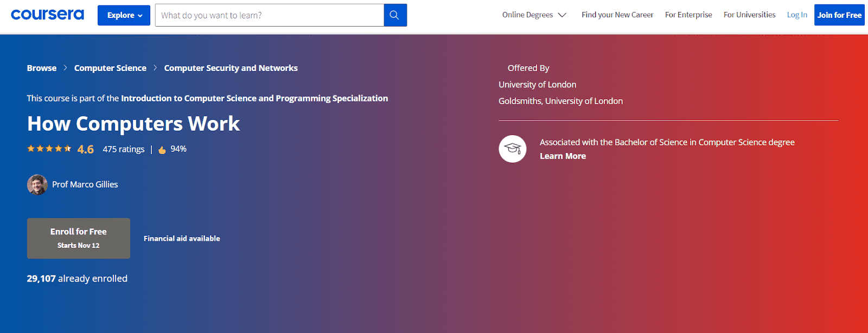Navigate to Browse breadcrumb
Screen dimensions: 868x333
pos(42,68)
